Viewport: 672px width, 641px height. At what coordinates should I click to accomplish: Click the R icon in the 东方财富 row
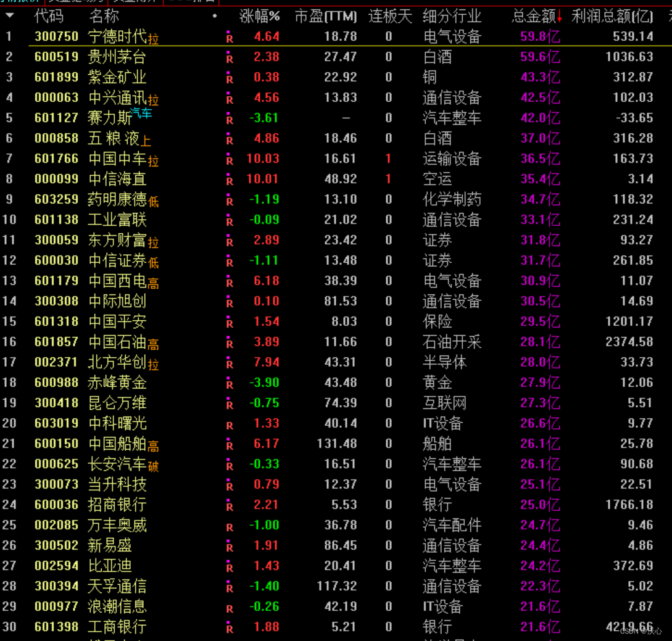(x=230, y=241)
